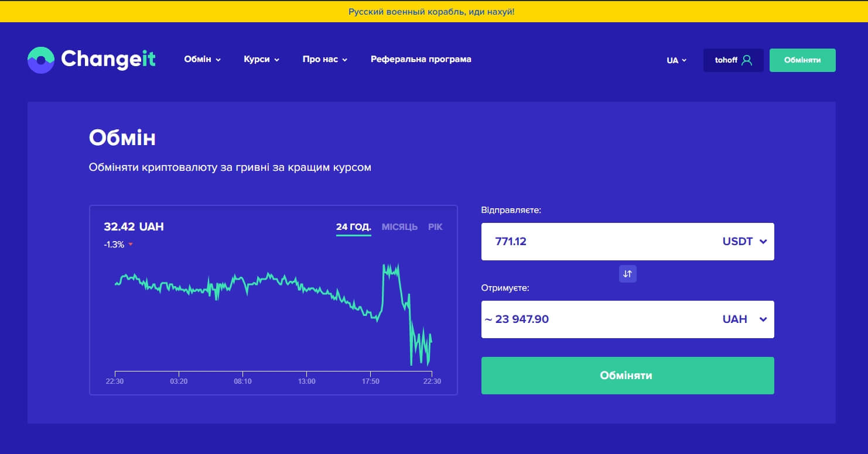Switch the chart to РІК
Screen dimensions: 868x454
click(435, 227)
